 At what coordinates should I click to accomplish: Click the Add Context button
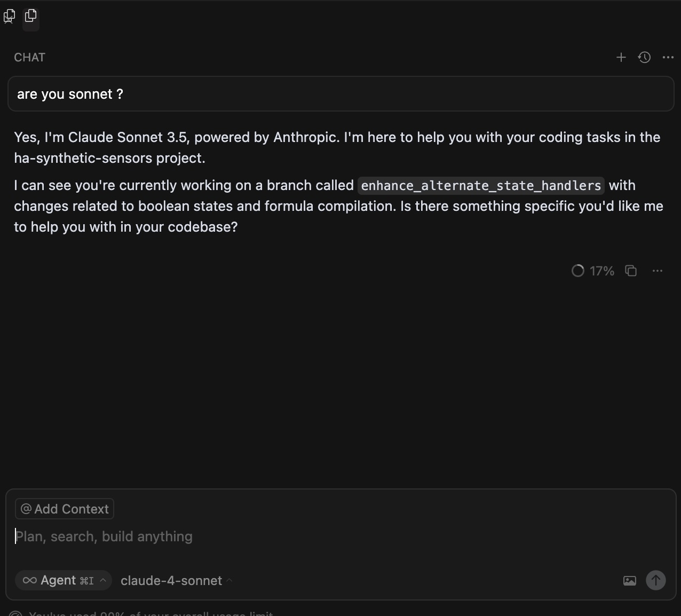point(65,509)
